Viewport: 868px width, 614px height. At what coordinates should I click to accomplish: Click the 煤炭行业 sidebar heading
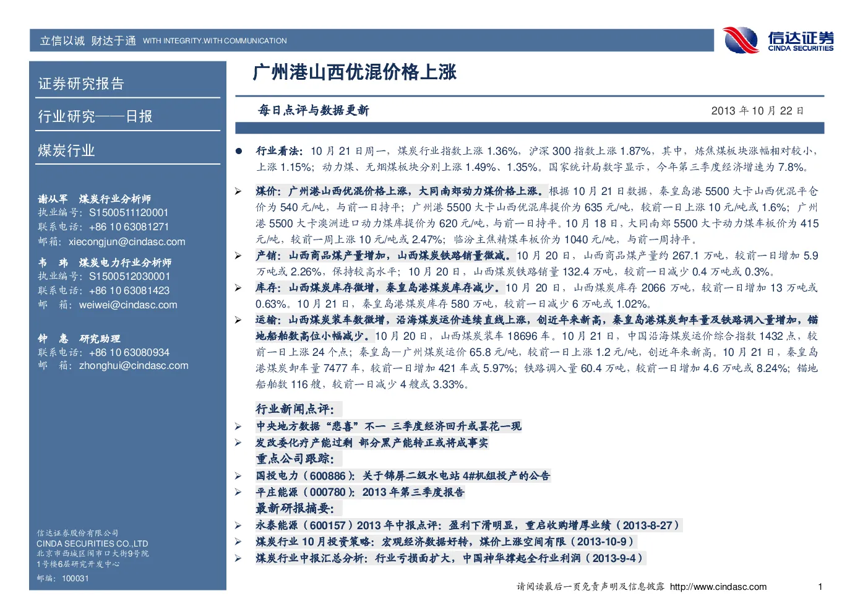(66, 150)
